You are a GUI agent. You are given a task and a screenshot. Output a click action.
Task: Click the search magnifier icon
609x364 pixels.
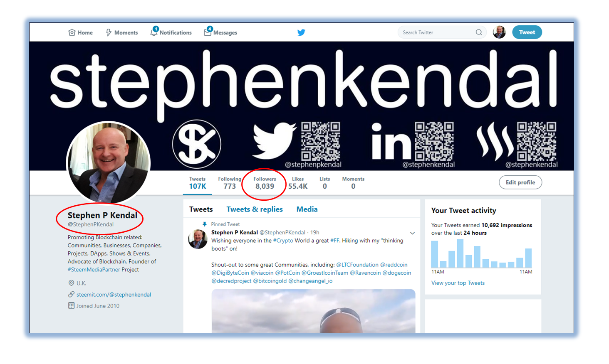[x=479, y=32]
